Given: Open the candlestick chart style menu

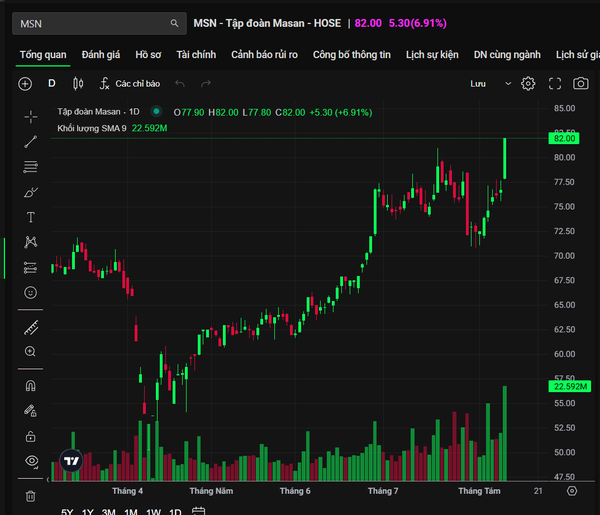Looking at the screenshot, I should [78, 83].
